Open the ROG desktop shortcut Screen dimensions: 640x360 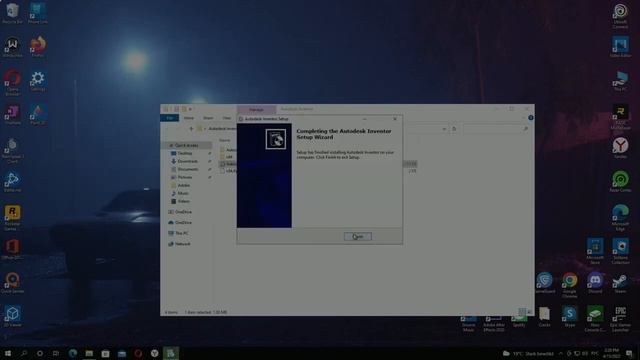tap(620, 117)
